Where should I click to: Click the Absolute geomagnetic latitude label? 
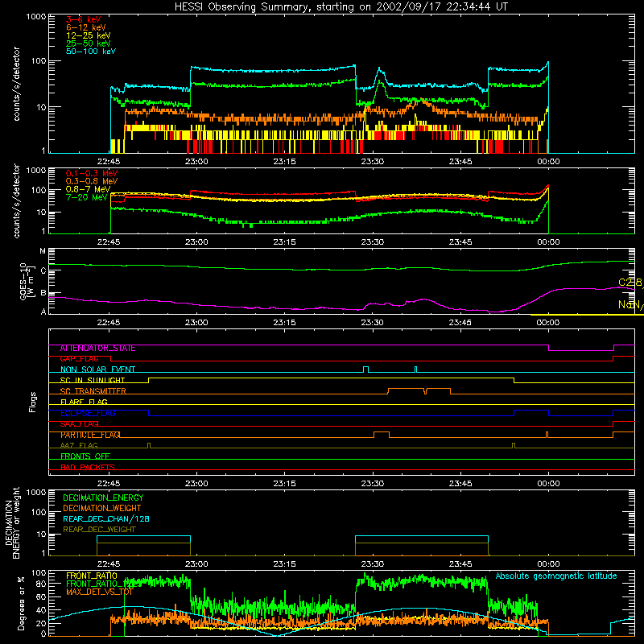556,576
